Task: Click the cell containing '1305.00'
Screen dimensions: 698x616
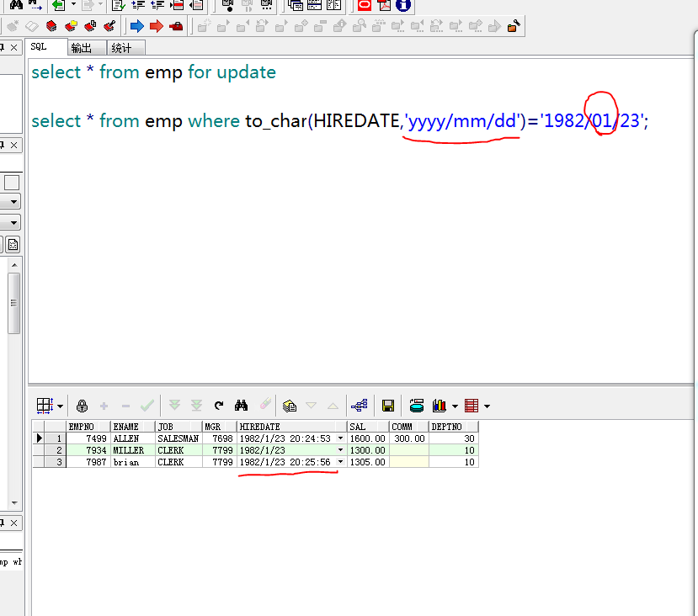Action: pos(368,462)
